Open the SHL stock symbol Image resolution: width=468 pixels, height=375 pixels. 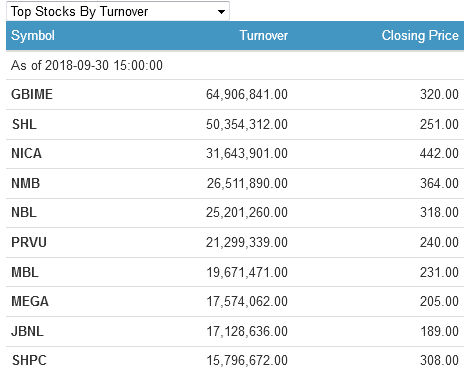[x=24, y=124]
